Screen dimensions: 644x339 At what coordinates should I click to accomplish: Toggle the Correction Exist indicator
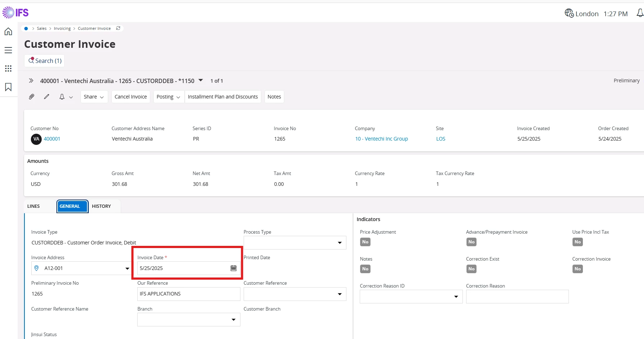pos(471,269)
